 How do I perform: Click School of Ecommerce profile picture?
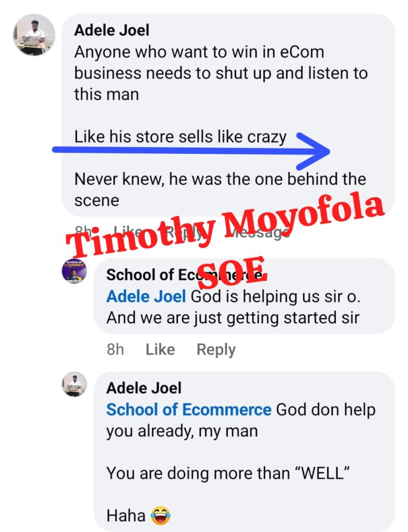(74, 270)
